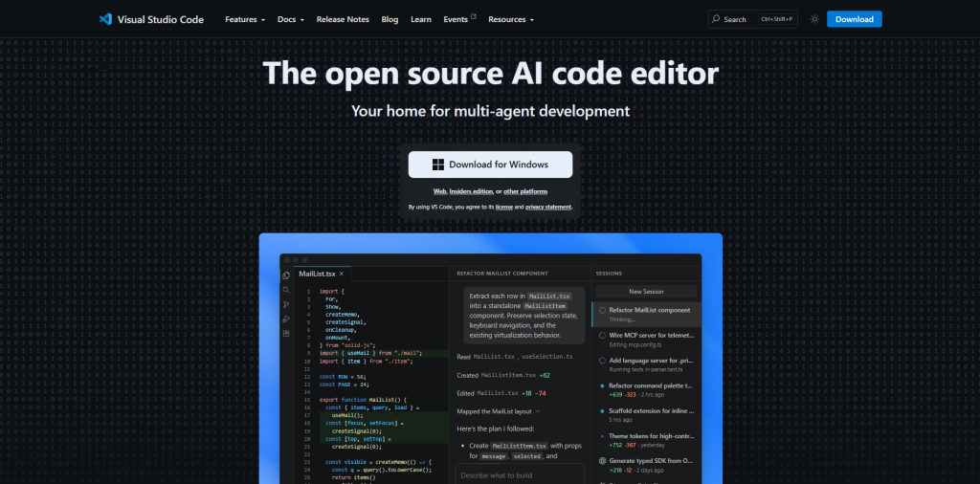Select Generate typed SDK session
This screenshot has width=980, height=484.
[646, 465]
